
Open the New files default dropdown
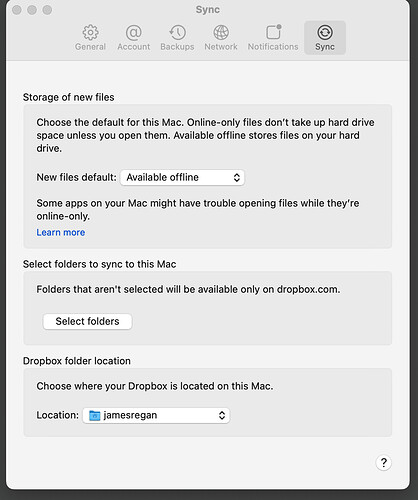click(182, 177)
